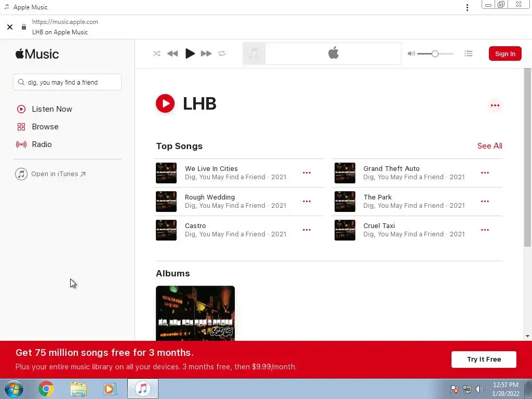This screenshot has height=399, width=532.
Task: Click the network tray icon
Action: (467, 389)
